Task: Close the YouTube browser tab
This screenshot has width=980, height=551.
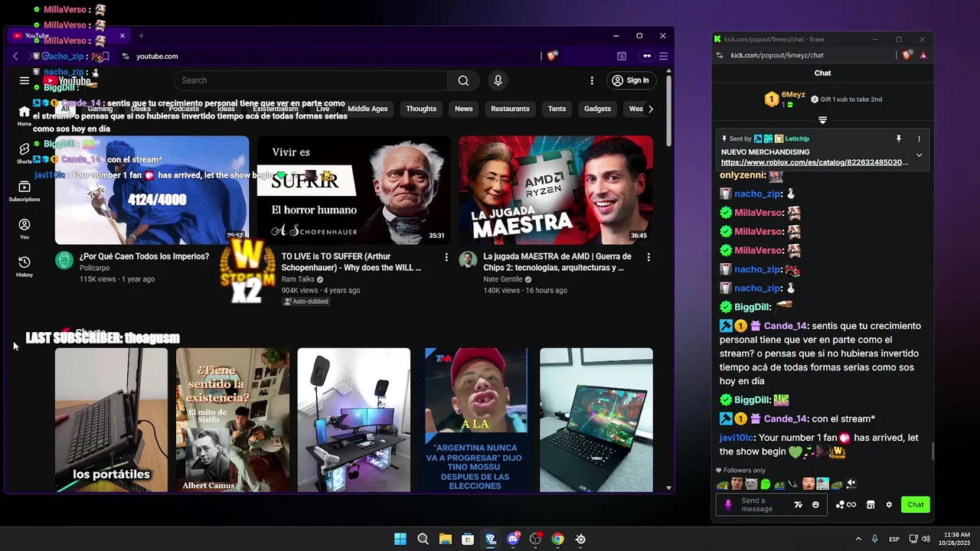Action: click(x=122, y=35)
